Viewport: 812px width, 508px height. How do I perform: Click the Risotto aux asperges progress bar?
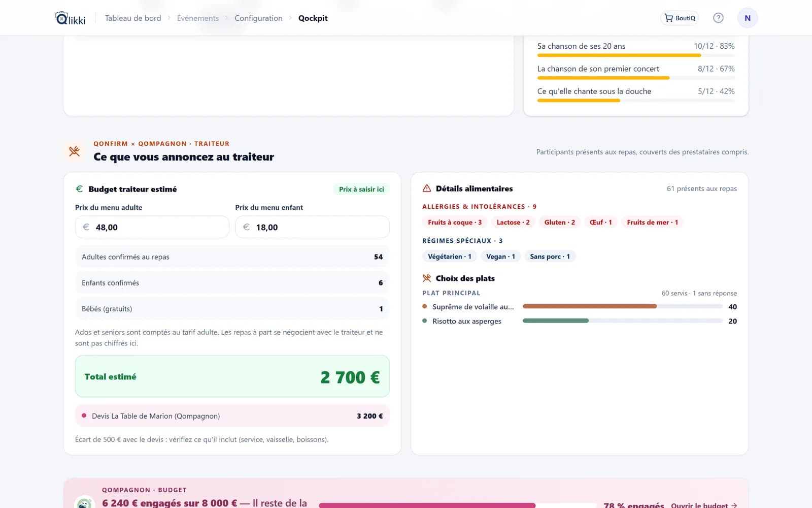(x=623, y=321)
